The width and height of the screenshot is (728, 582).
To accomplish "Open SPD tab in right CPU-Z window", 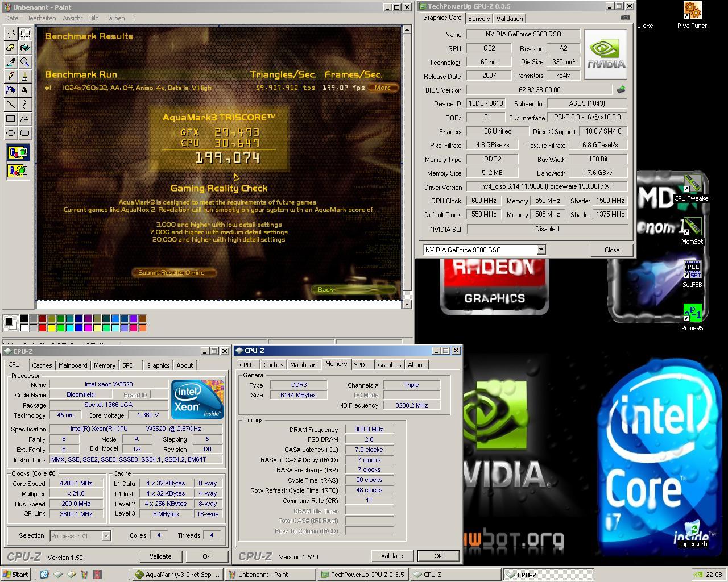I will [359, 365].
